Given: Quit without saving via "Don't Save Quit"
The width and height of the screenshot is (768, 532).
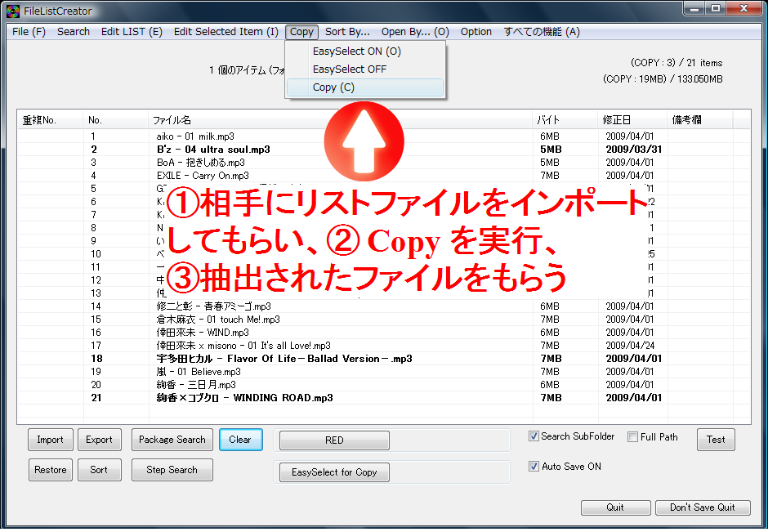Looking at the screenshot, I should pyautogui.click(x=703, y=507).
